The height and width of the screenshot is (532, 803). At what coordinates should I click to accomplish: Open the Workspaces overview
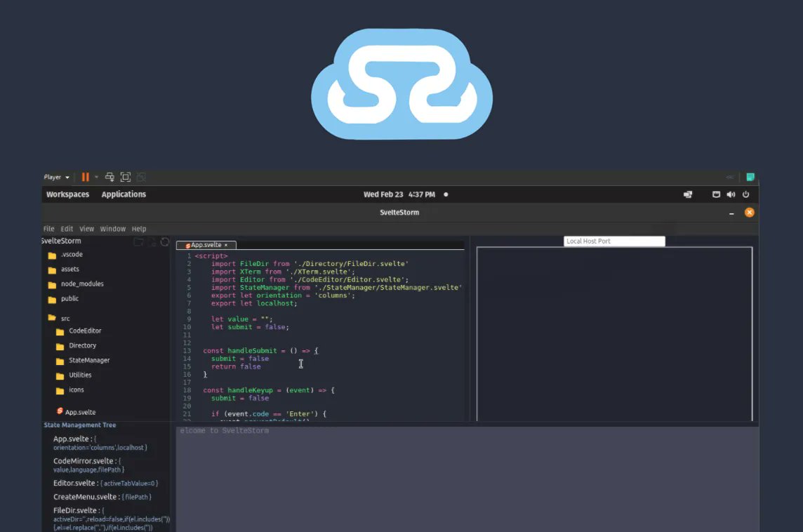pyautogui.click(x=67, y=194)
